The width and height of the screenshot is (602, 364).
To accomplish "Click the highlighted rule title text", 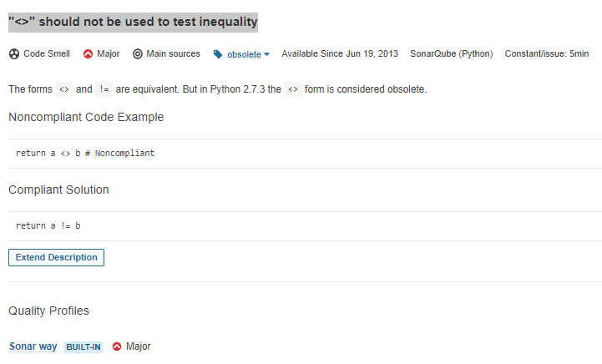I will (133, 22).
